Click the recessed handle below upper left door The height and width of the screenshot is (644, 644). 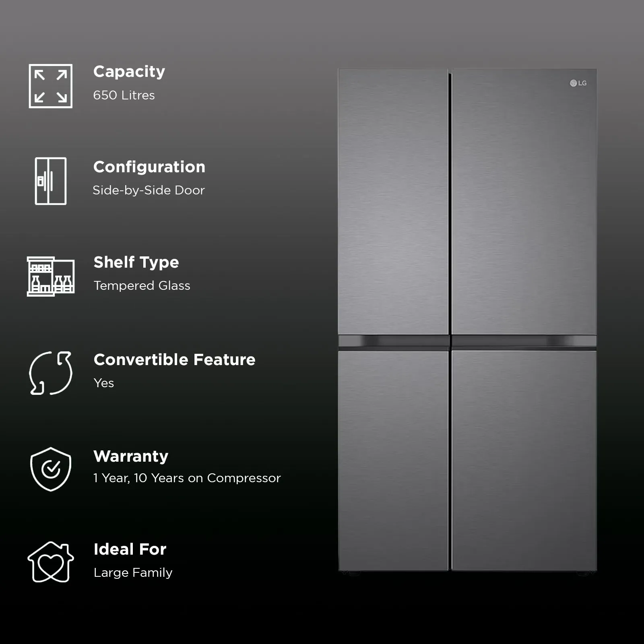point(393,341)
